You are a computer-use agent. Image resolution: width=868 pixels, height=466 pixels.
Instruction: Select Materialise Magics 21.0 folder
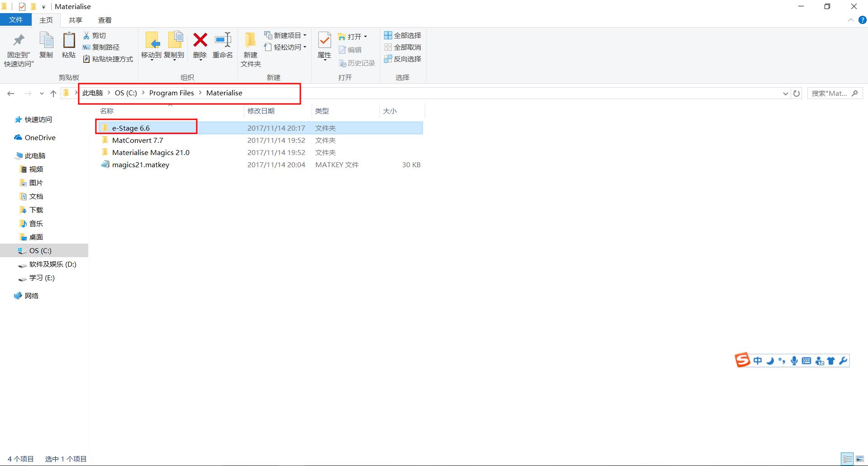(151, 152)
